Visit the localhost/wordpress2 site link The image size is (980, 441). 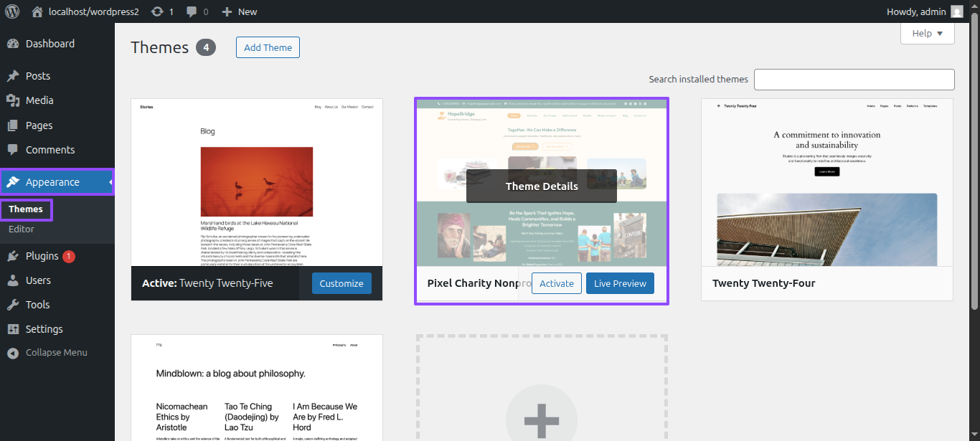pos(85,11)
